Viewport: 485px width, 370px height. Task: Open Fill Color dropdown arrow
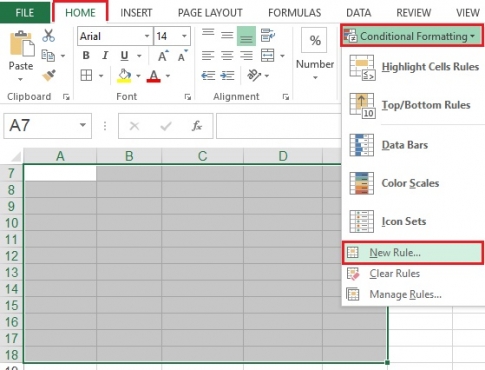(138, 76)
